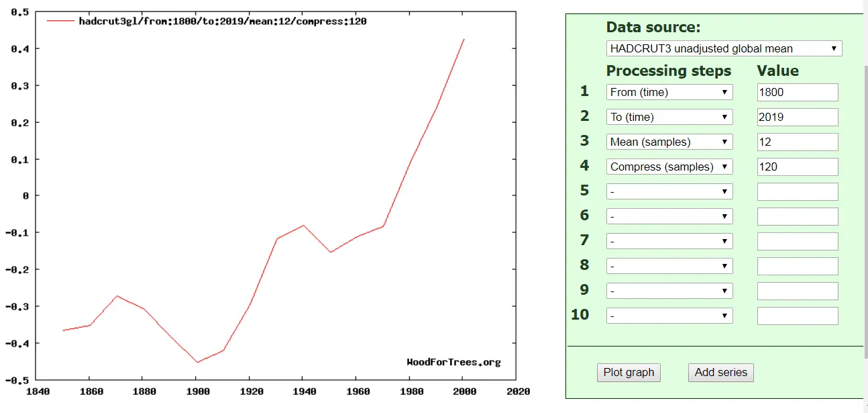
Task: Select the Compress value field showing 120
Action: click(x=797, y=167)
